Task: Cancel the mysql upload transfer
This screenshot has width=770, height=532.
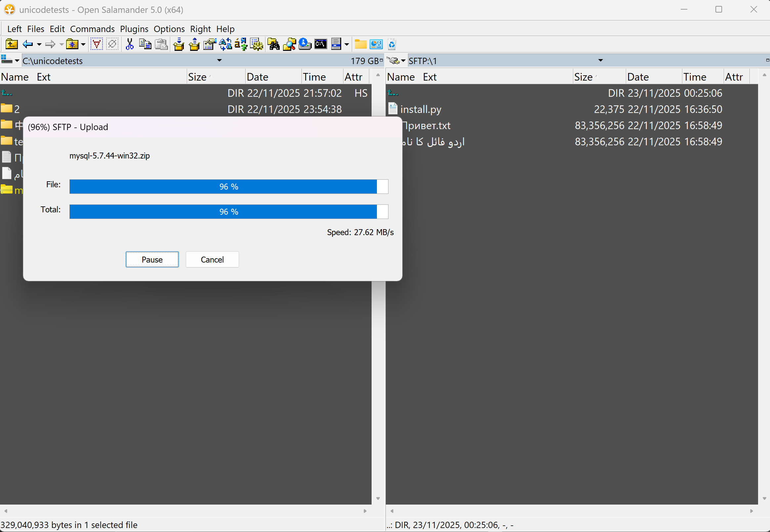Action: (x=212, y=259)
